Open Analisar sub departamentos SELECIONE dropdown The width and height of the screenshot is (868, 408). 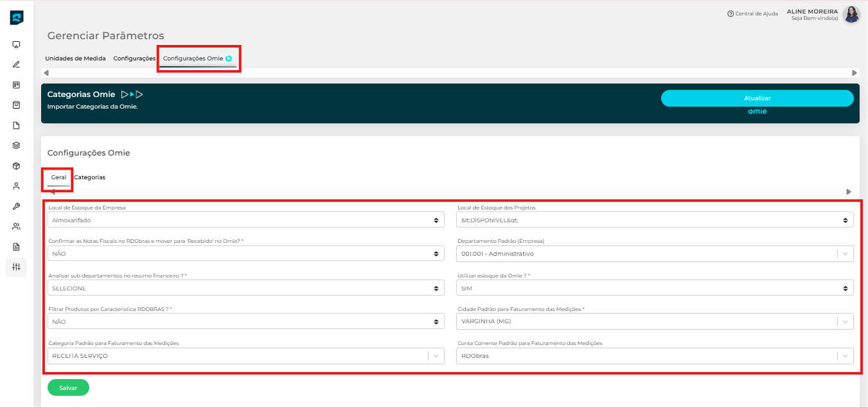point(245,288)
